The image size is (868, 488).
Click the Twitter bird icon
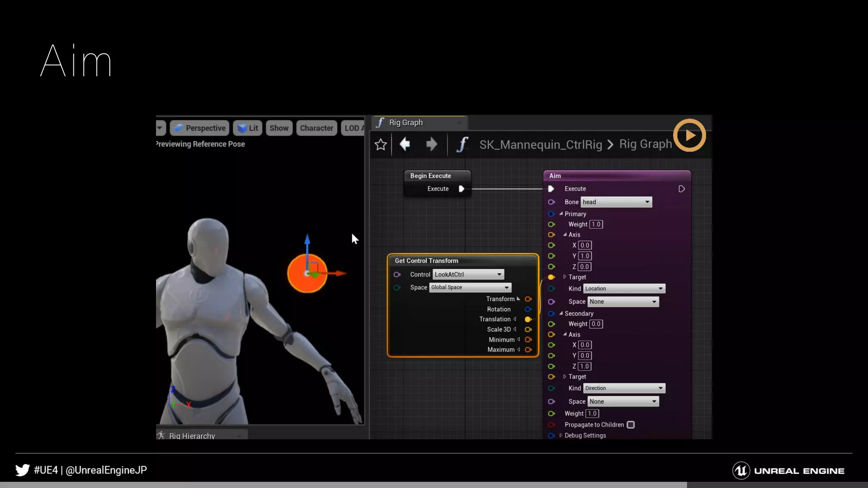pos(22,470)
